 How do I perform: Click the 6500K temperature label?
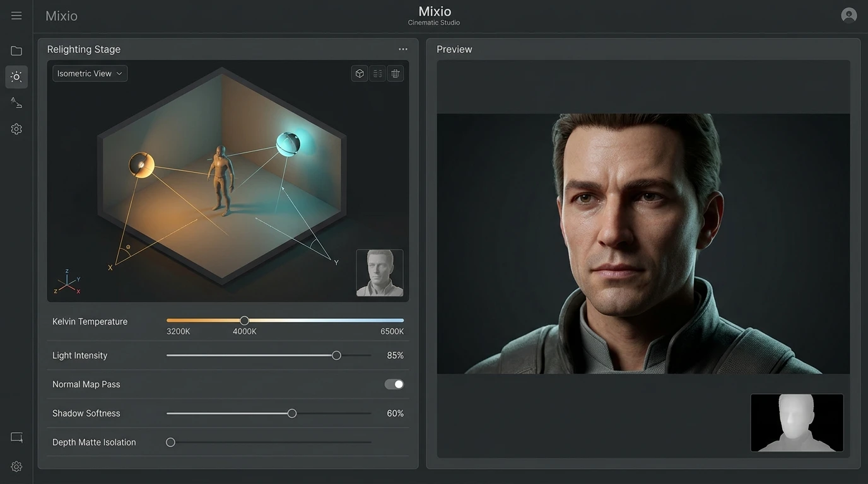click(392, 331)
